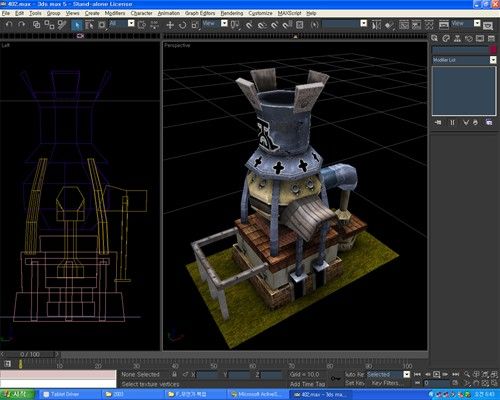500x400 pixels.
Task: Click the Key Filters button
Action: pos(386,383)
